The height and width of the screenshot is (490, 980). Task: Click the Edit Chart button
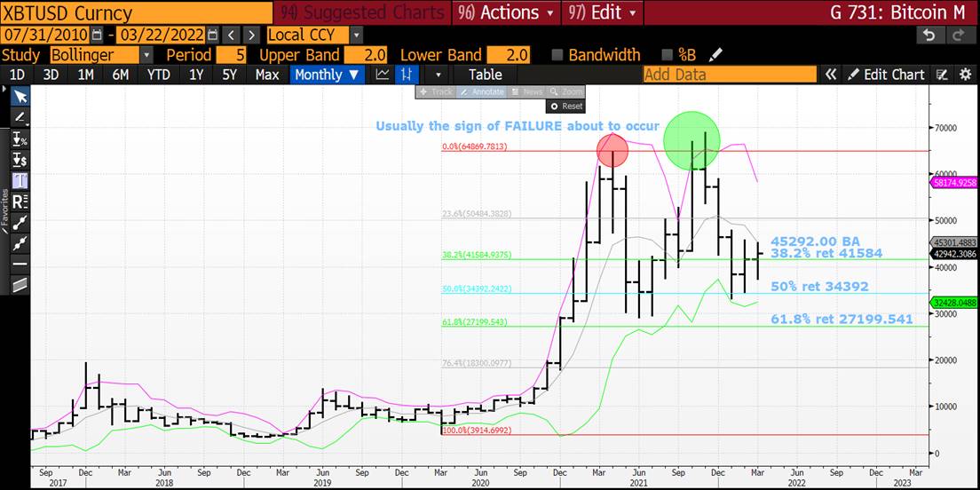point(886,75)
